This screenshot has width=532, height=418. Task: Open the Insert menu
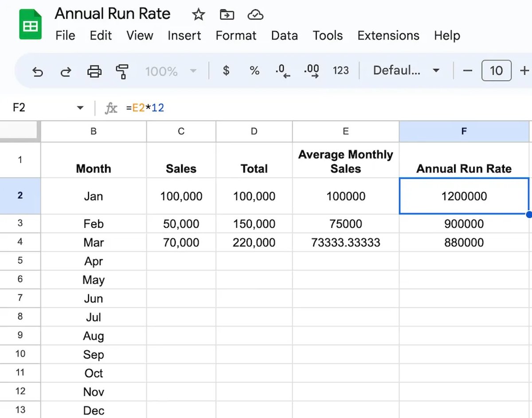click(x=184, y=35)
